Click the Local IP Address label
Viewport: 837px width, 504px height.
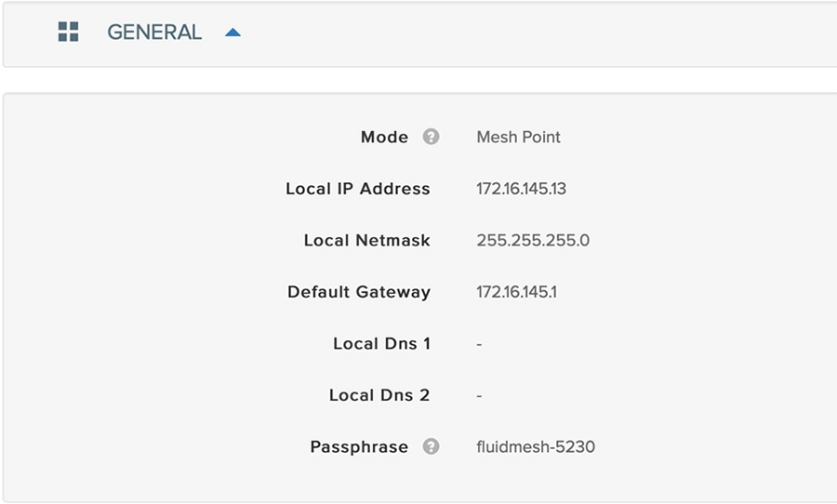(358, 189)
